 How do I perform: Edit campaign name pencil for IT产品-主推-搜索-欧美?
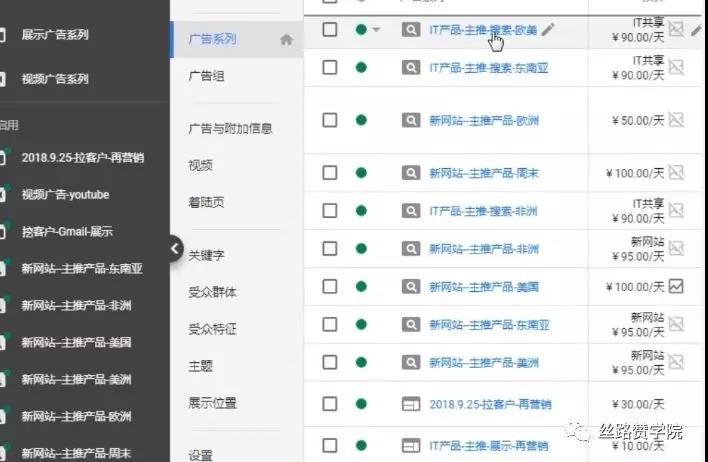tap(548, 30)
